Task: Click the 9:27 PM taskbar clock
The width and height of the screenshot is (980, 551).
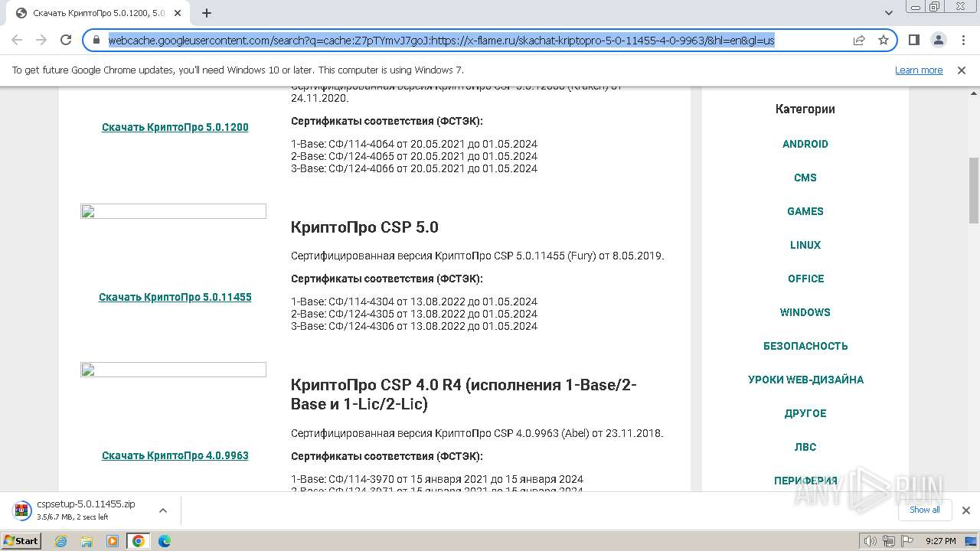Action: click(x=940, y=541)
